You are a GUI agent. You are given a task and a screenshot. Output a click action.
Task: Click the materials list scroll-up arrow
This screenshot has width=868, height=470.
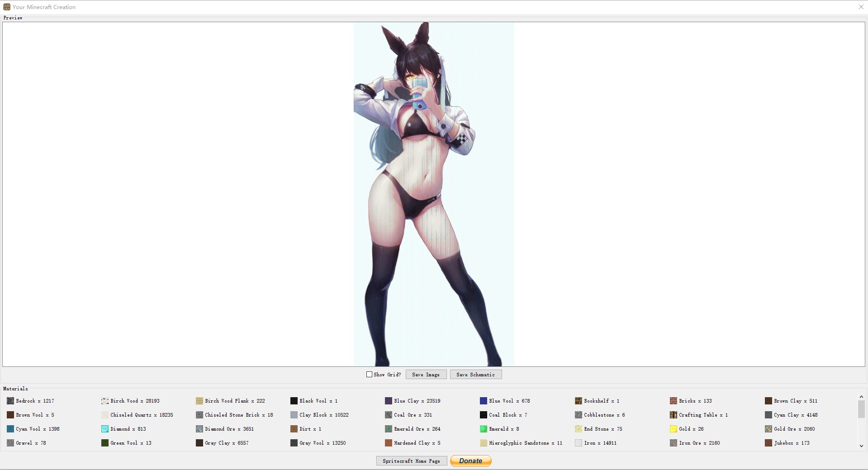pos(861,397)
